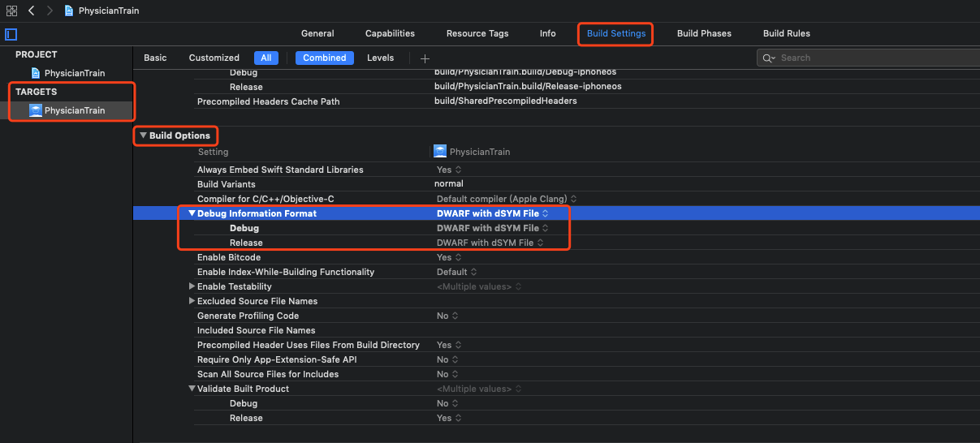Image resolution: width=980 pixels, height=443 pixels.
Task: Open Enable Testability Multiple values dropdown
Action: click(x=479, y=286)
